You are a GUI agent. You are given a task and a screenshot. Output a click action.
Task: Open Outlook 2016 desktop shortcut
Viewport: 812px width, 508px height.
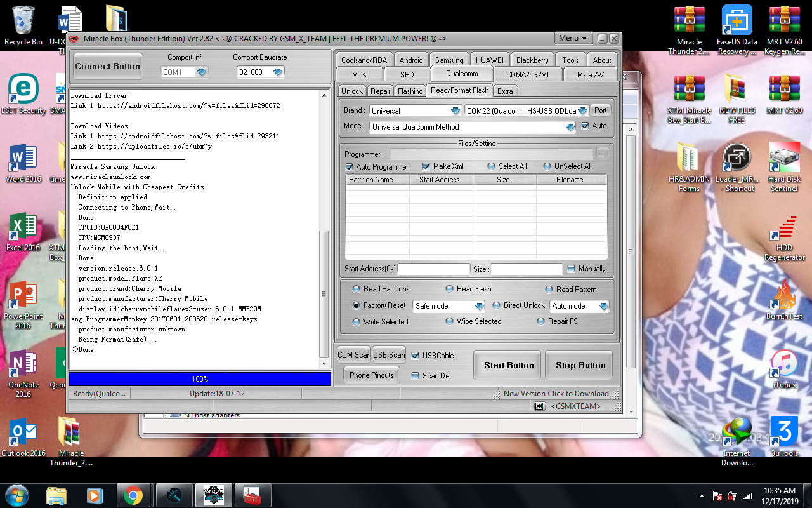point(23,437)
